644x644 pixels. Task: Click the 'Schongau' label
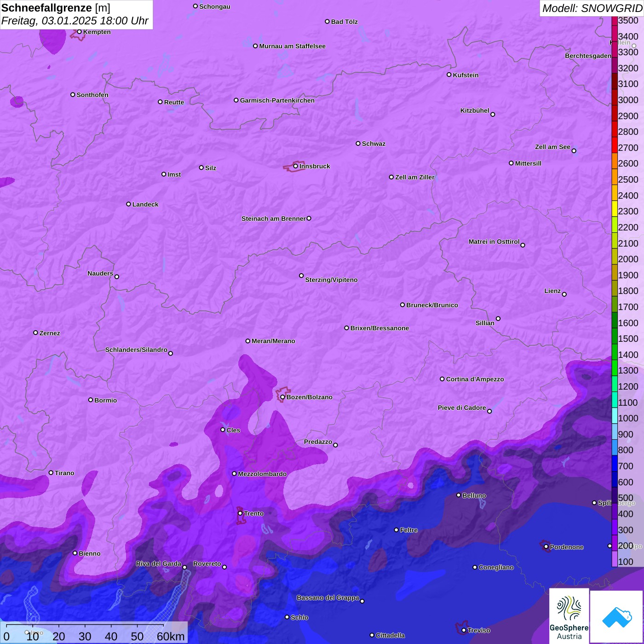[215, 6]
